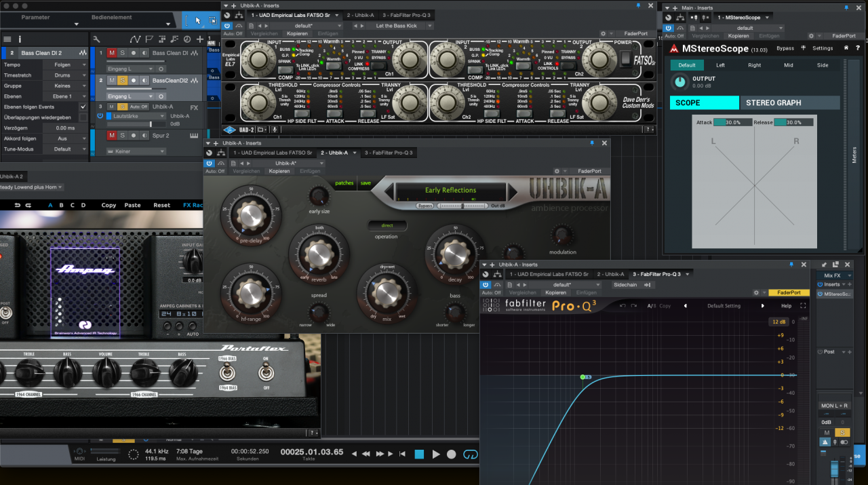Toggle the Pro-Q 3 insert power button
This screenshot has height=485, width=868.
486,285
